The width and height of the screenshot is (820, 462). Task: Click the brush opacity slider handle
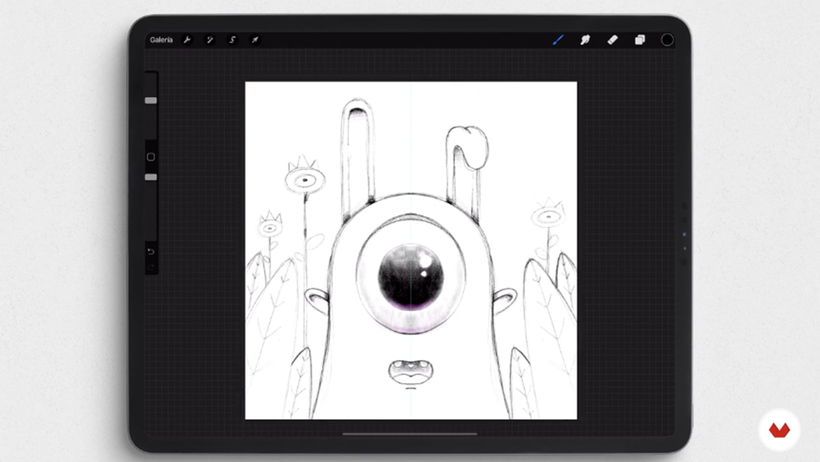coord(151,177)
